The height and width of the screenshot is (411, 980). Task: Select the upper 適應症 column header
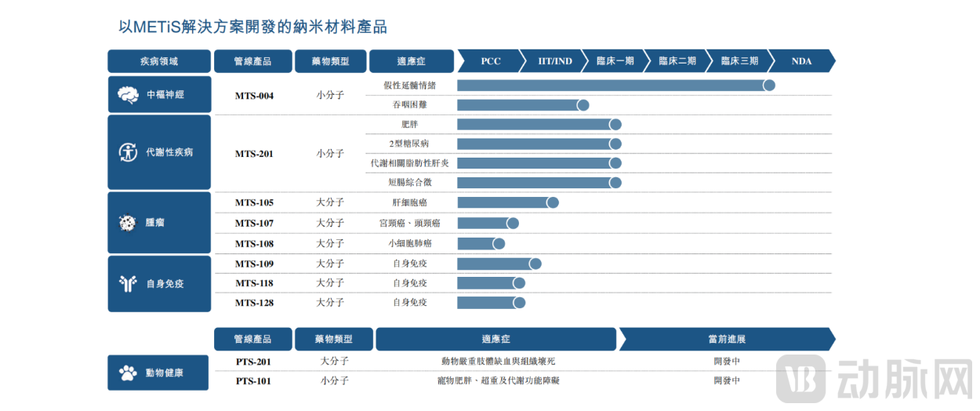pyautogui.click(x=412, y=61)
